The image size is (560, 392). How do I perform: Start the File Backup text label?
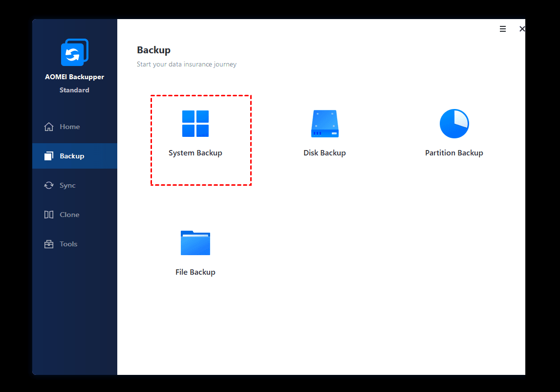tap(195, 272)
